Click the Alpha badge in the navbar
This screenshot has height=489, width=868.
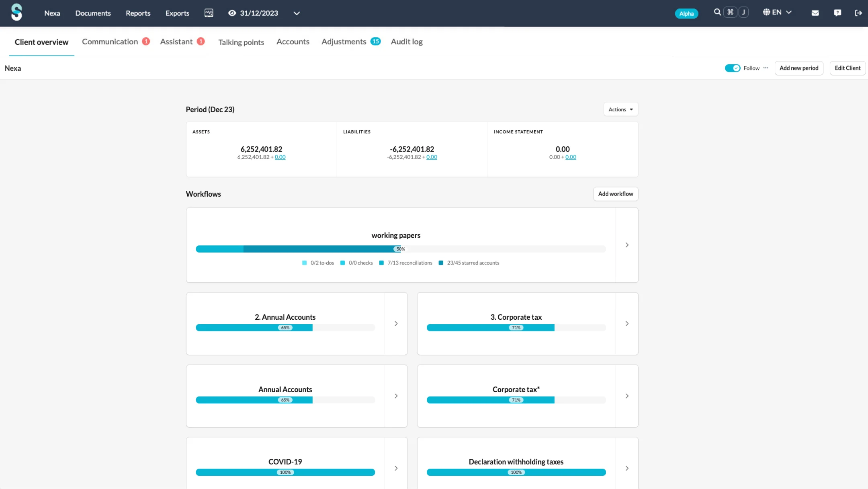686,14
